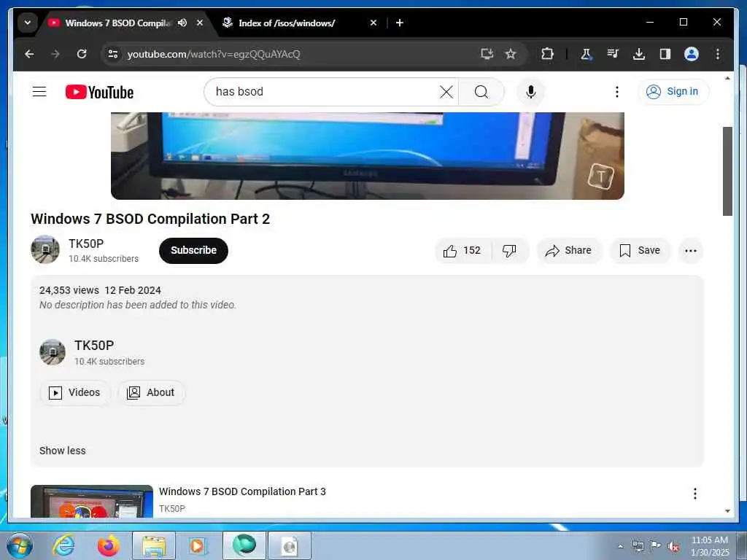Close the Index of /isos/windows/ tab
The image size is (747, 560).
(373, 23)
